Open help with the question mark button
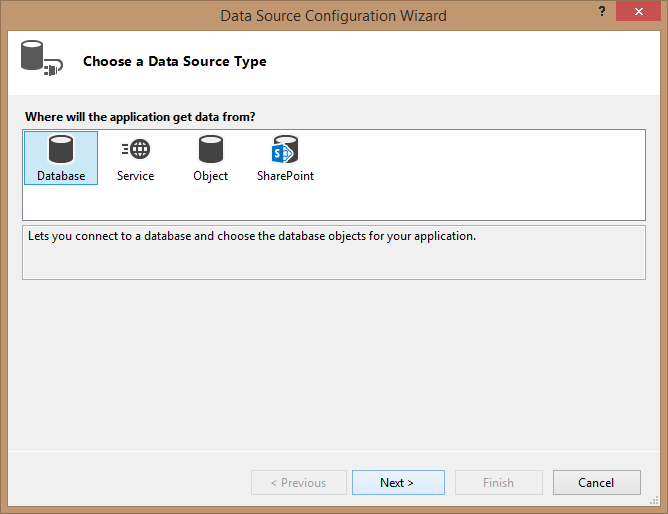 [x=602, y=11]
